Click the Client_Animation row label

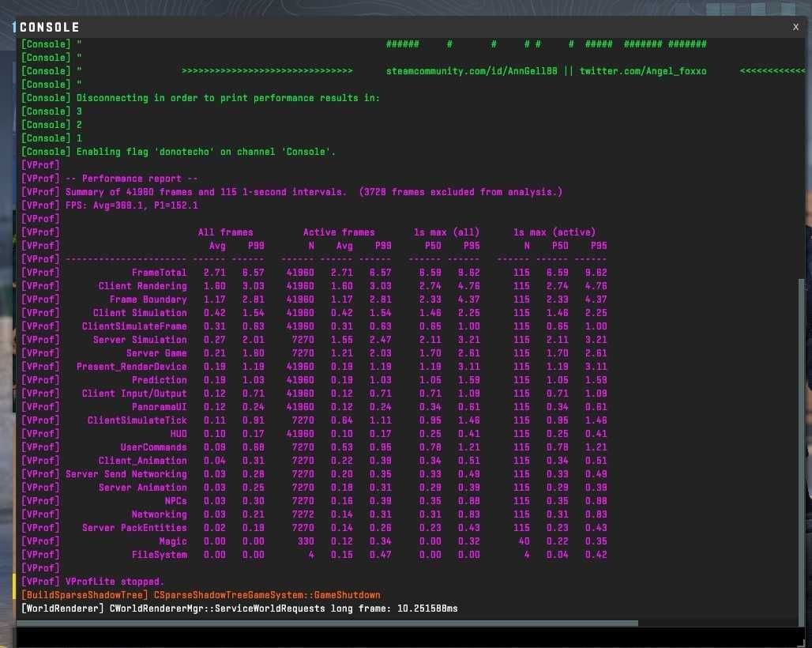coord(142,461)
